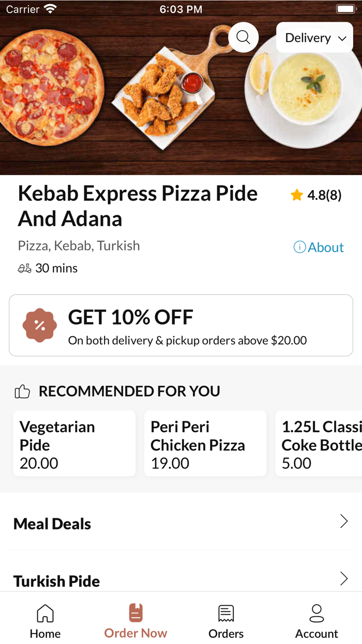Select the Peri Peri Chicken Pizza card

(x=205, y=443)
